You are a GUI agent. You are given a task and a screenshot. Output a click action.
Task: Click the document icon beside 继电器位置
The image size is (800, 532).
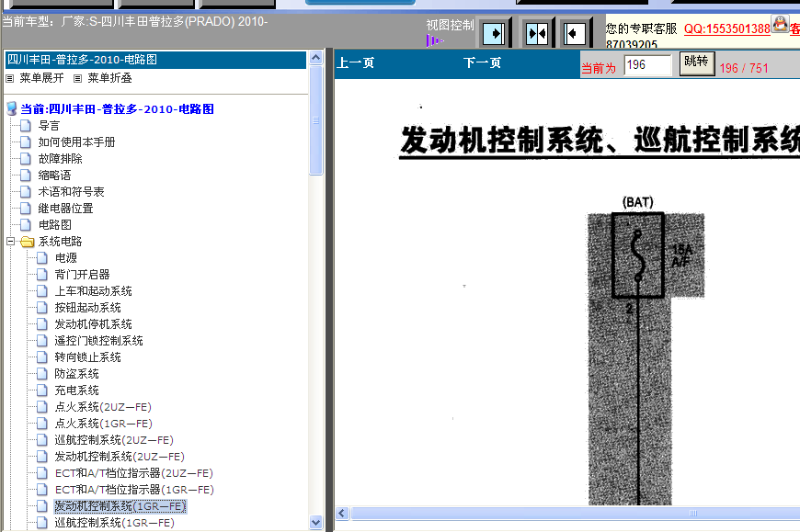coord(26,209)
